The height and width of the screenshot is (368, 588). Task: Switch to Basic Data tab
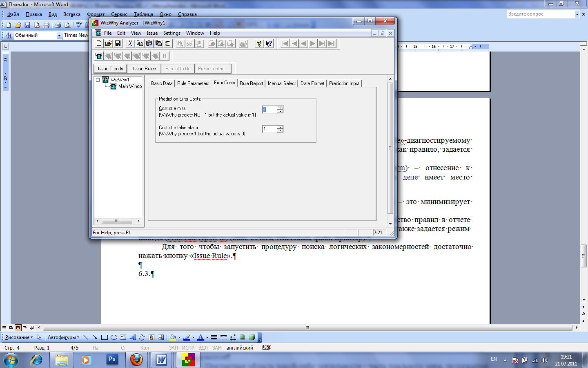(x=162, y=83)
